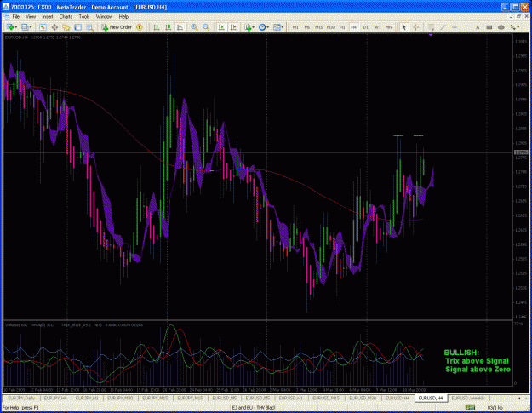Click the Expert Advisors toolbar icon

point(139,27)
